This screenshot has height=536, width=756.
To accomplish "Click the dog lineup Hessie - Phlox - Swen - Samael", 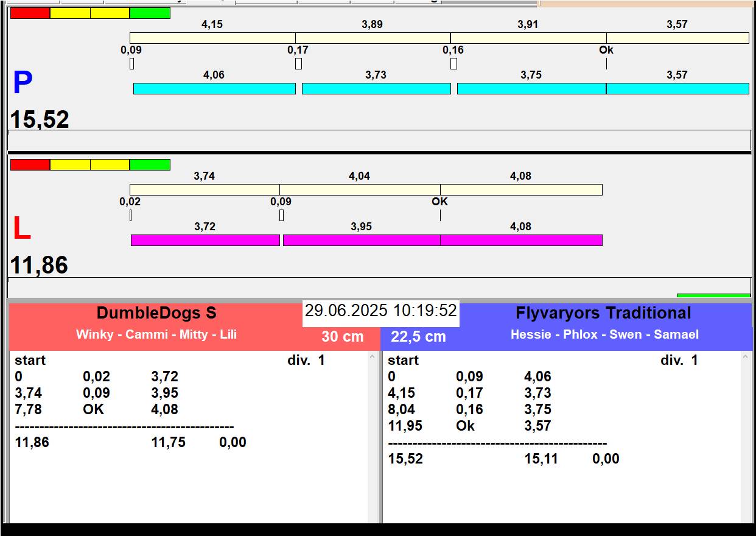I will (x=604, y=334).
